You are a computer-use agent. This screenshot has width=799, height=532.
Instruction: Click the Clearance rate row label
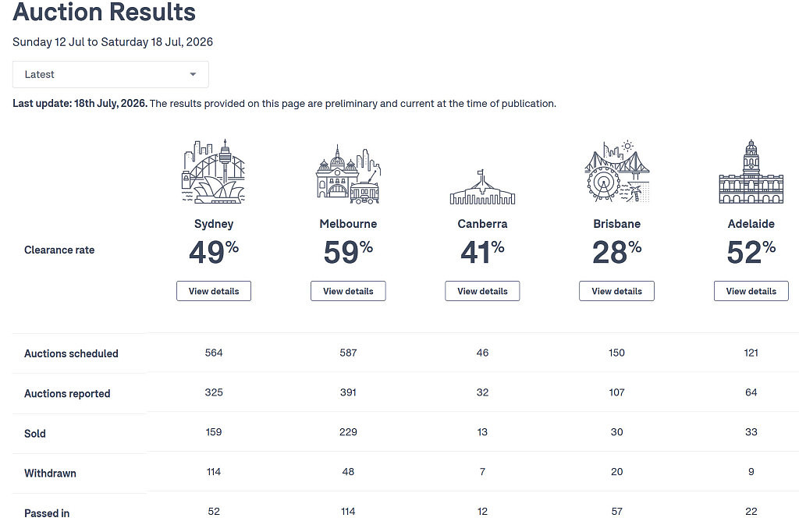pyautogui.click(x=59, y=250)
